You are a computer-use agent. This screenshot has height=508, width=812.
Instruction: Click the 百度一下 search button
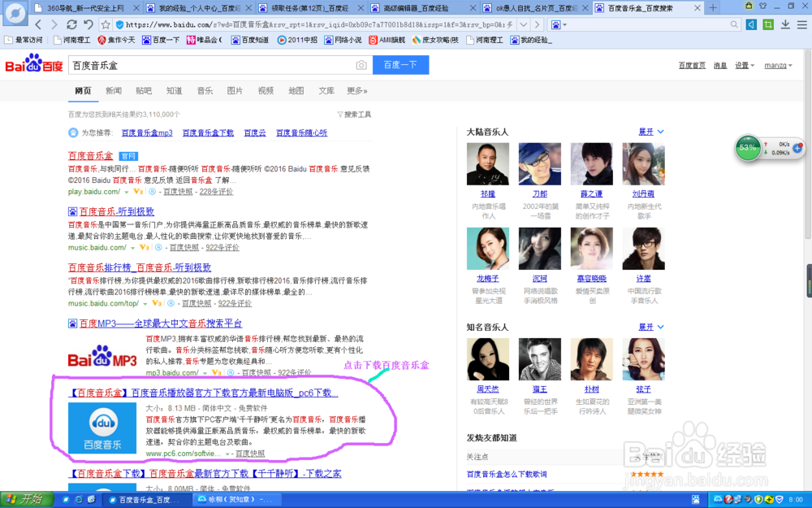point(400,65)
